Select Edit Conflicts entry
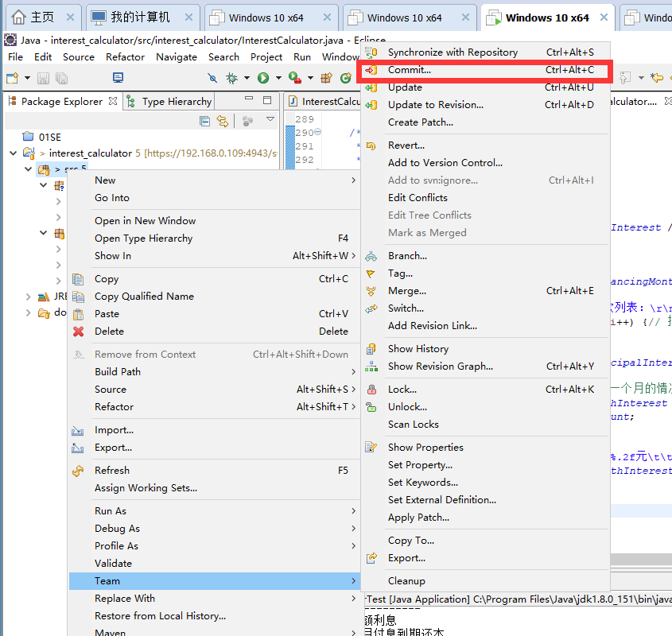This screenshot has width=672, height=636. pos(484,198)
